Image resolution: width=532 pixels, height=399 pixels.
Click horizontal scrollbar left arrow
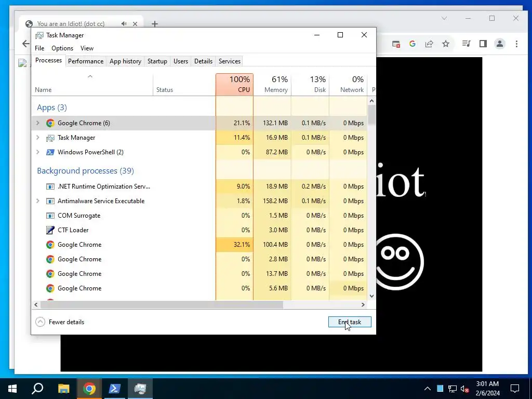click(x=36, y=304)
